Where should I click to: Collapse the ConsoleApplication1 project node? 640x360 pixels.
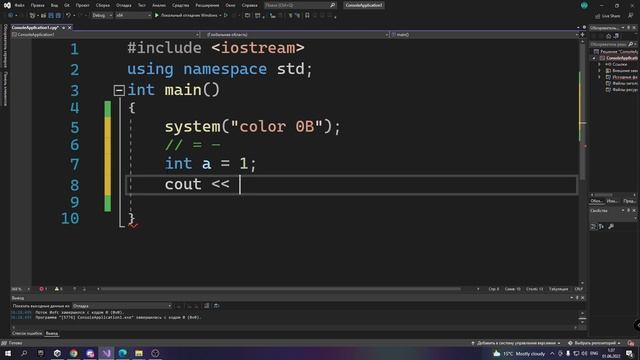point(594,58)
